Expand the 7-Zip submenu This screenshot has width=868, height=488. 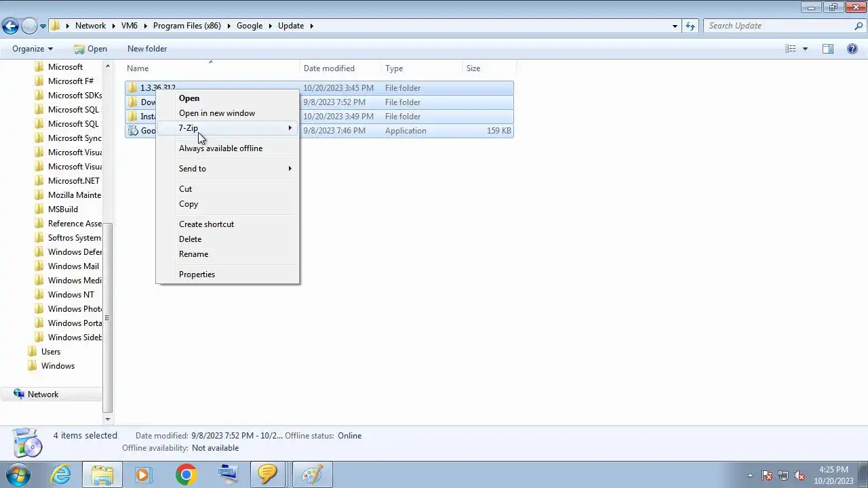228,128
